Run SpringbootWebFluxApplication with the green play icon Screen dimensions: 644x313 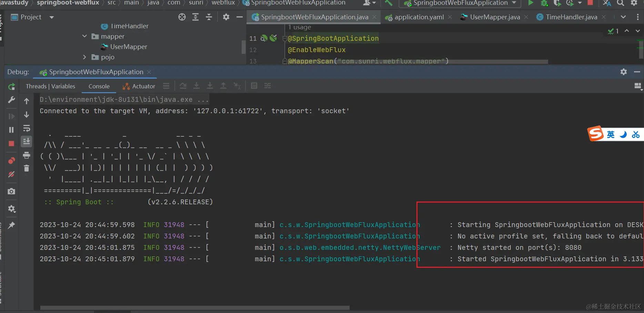tap(531, 3)
